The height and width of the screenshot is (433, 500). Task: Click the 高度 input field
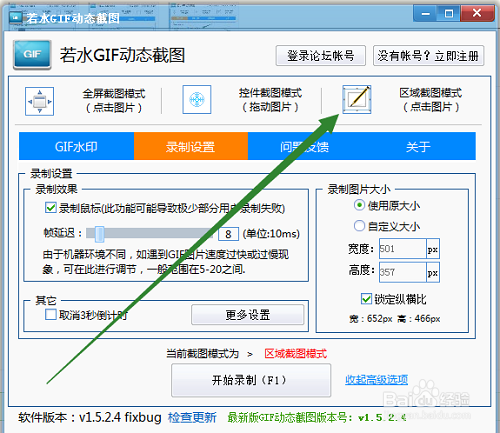pos(402,272)
